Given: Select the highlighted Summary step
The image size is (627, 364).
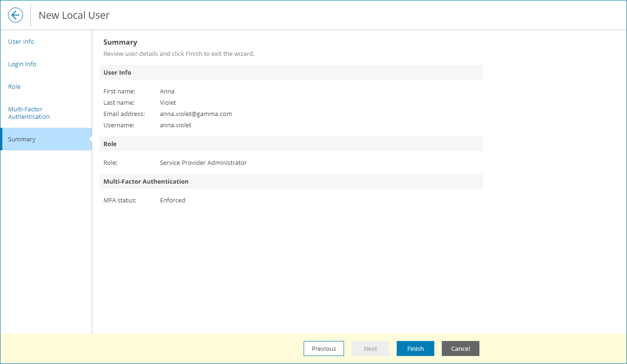Looking at the screenshot, I should (22, 139).
